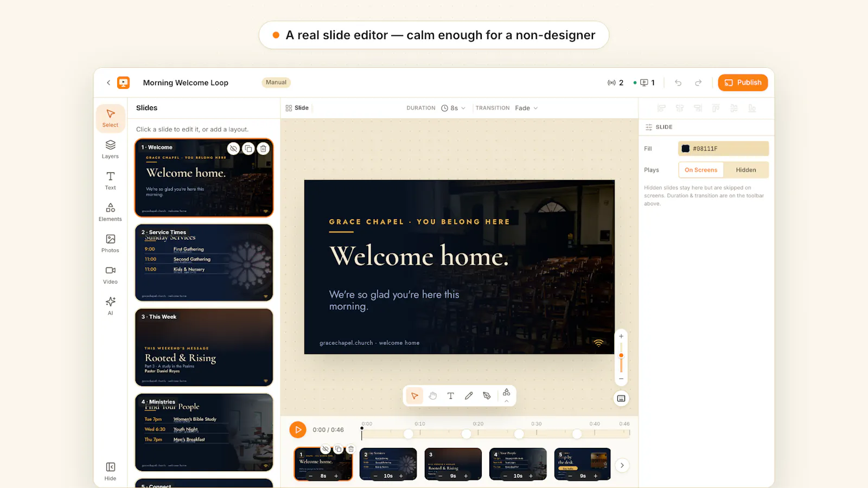The height and width of the screenshot is (488, 868).
Task: Pick the hand pan tool
Action: (x=432, y=396)
